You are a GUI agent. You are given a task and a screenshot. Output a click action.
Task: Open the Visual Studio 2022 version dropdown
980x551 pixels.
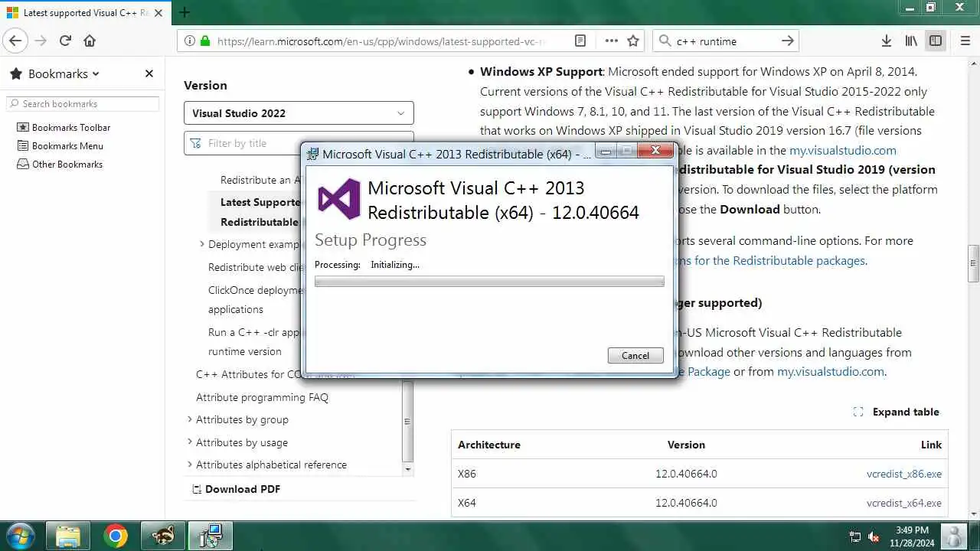pos(299,112)
